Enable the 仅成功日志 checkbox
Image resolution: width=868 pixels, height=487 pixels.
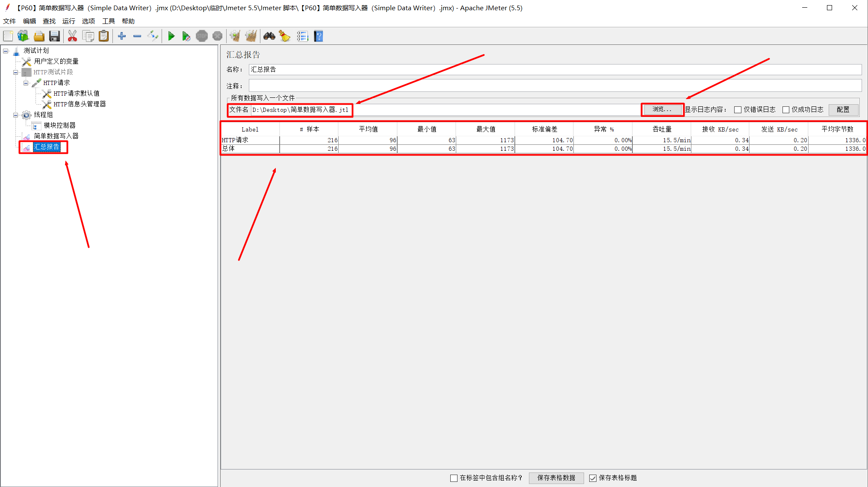785,110
